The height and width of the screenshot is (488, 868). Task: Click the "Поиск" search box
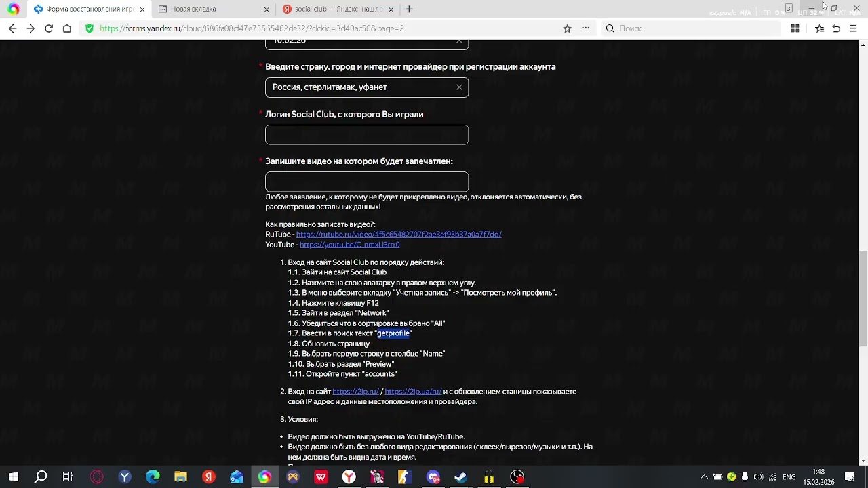point(692,28)
